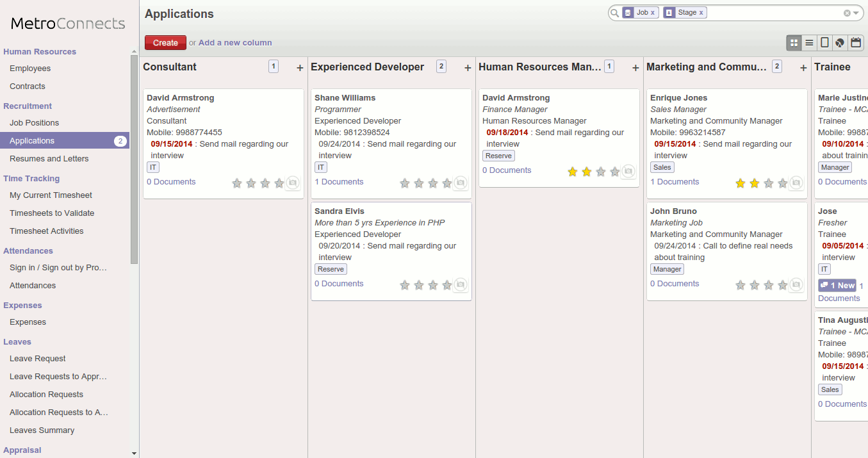Toggle third star on David Armstrong Finance Manager

[601, 172]
